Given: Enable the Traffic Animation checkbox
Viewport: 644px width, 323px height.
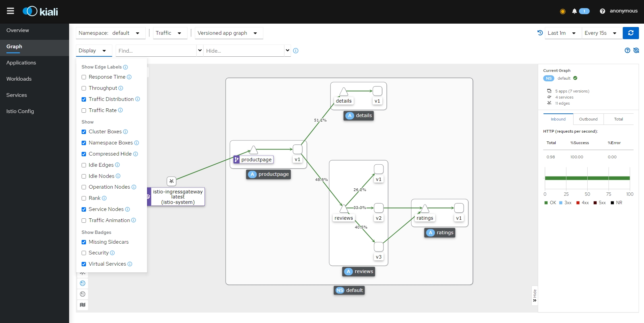Looking at the screenshot, I should (x=84, y=221).
